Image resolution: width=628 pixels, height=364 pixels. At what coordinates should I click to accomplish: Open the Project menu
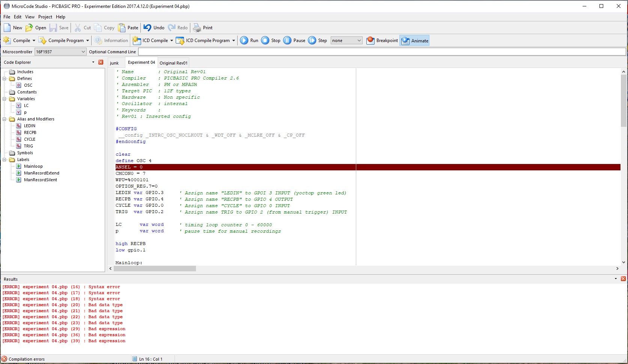tap(45, 17)
